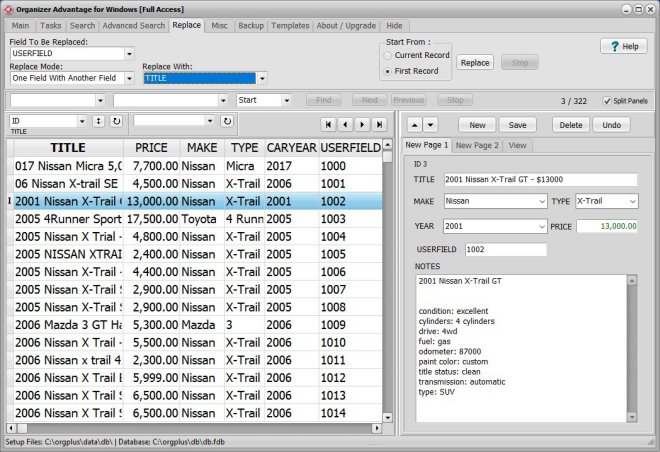Open the Misc tab
Image resolution: width=660 pixels, height=452 pixels.
[x=219, y=26]
